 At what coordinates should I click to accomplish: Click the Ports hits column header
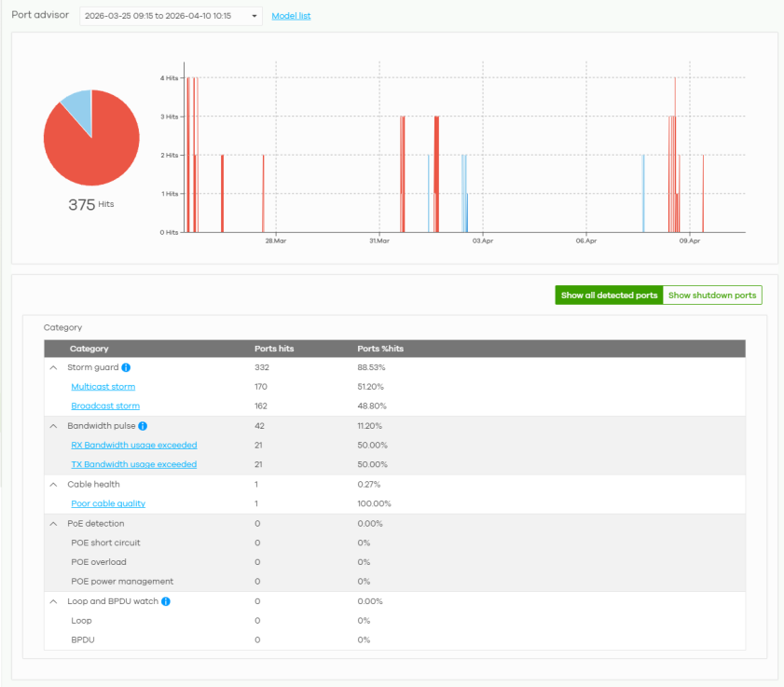274,349
